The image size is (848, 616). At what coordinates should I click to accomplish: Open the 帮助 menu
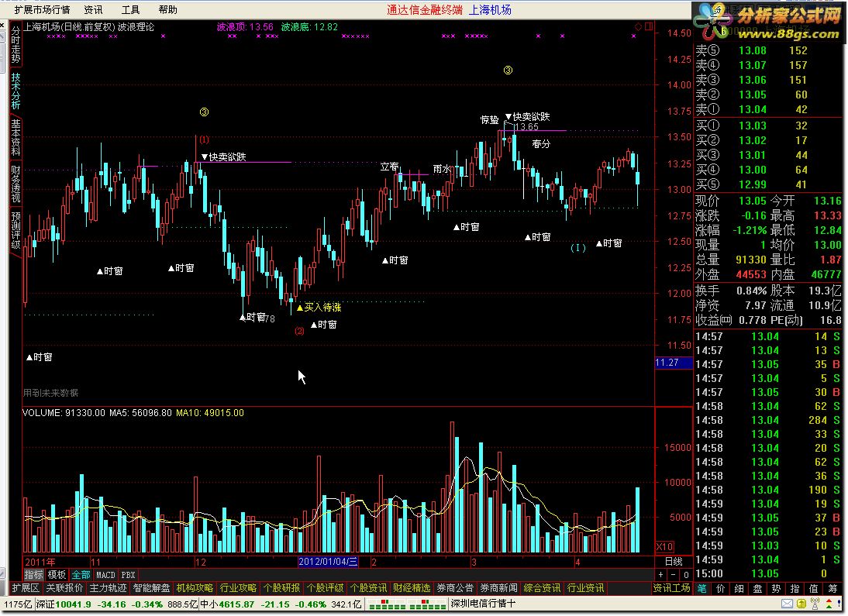[167, 10]
